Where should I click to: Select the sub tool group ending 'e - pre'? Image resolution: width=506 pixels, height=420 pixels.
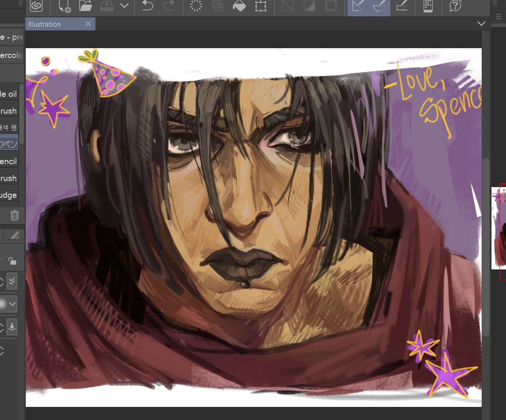12,37
